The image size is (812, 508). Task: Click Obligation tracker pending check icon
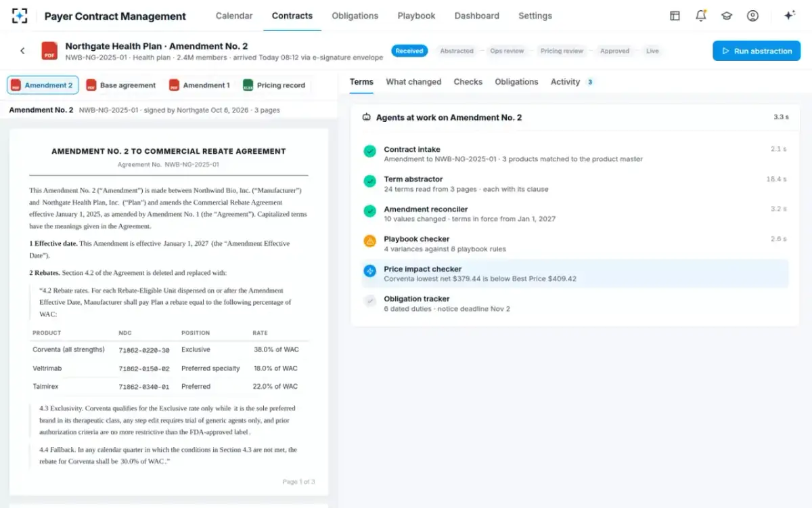point(369,301)
